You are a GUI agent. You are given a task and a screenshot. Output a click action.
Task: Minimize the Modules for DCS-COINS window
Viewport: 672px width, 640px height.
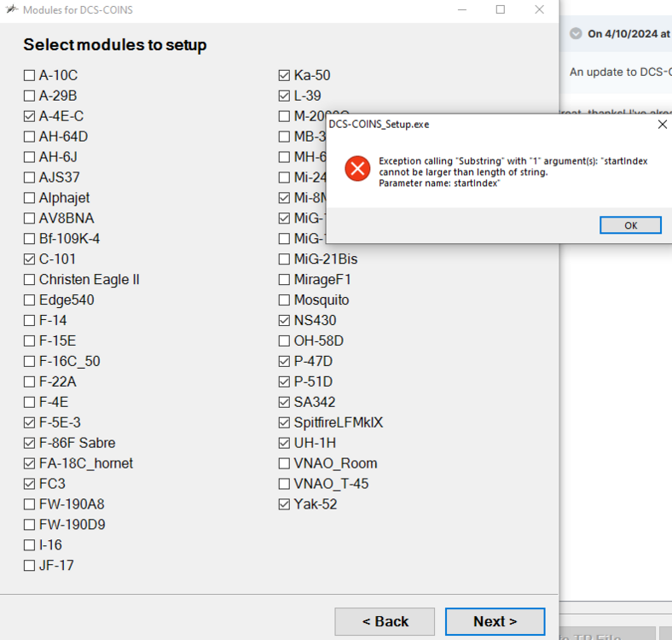[461, 9]
